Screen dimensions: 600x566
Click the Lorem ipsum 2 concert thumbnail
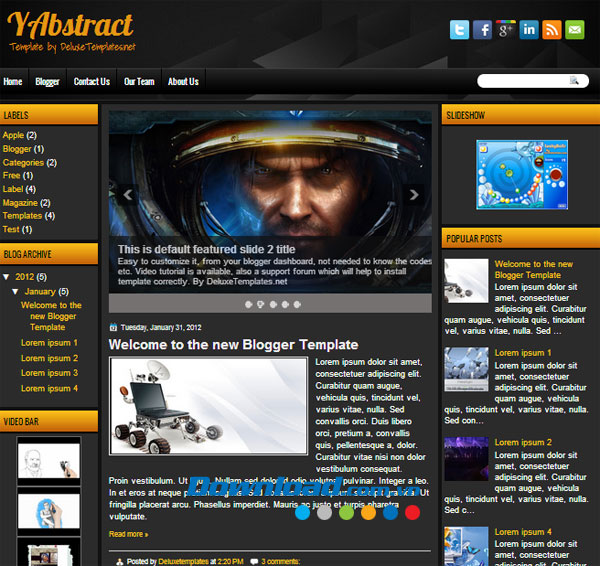point(466,459)
